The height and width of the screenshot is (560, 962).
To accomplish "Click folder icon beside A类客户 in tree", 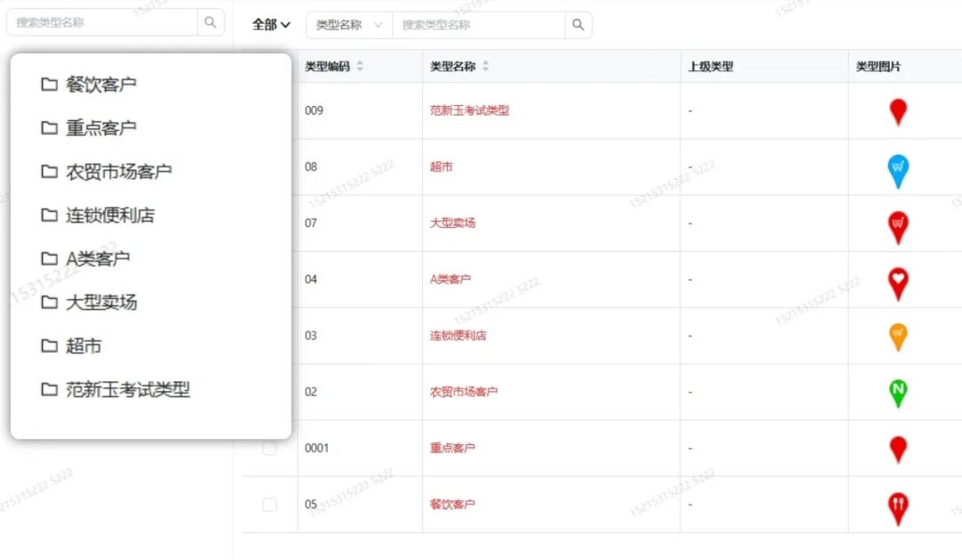I will tap(49, 259).
